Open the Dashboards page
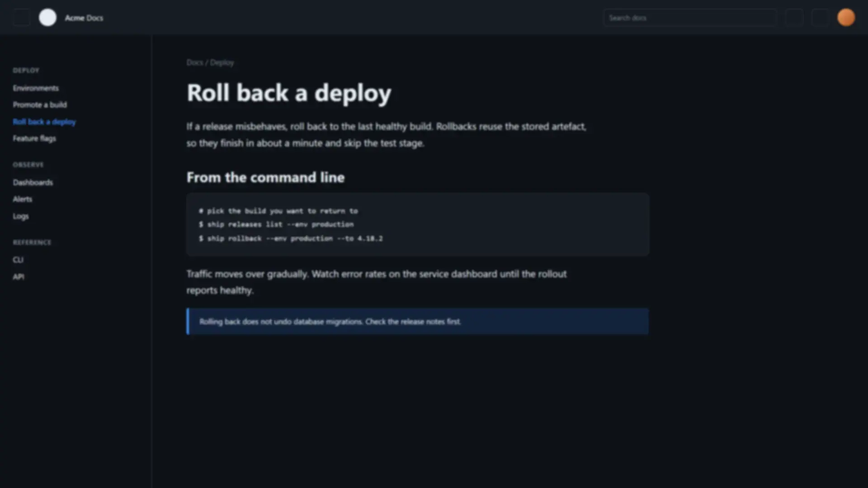The width and height of the screenshot is (868, 488). click(33, 183)
